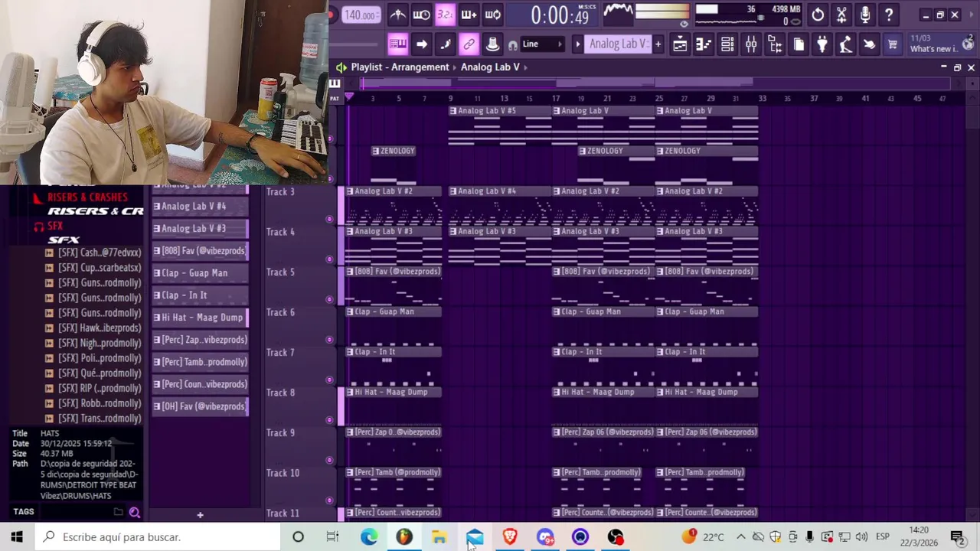This screenshot has height=551, width=980.
Task: Open the first ZENOLOGY clip menu icon
Action: tap(375, 152)
